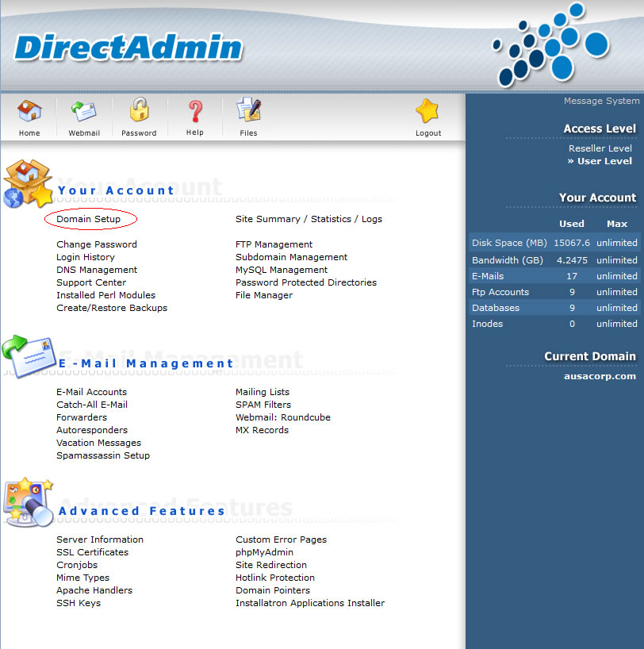Open Webmail from the toolbar icon
644x649 pixels.
coord(84,112)
